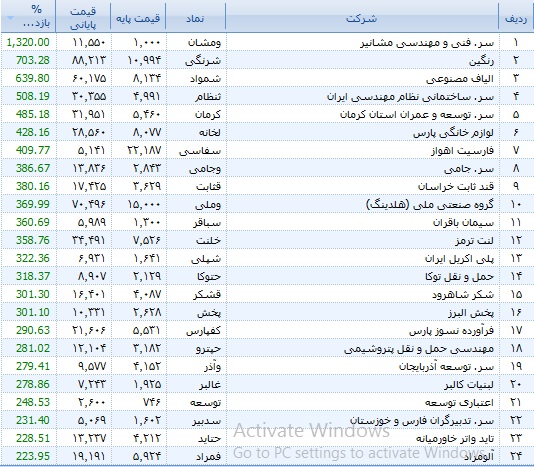Sort by the قیمت پایه column header
This screenshot has width=534, height=467.
click(138, 18)
